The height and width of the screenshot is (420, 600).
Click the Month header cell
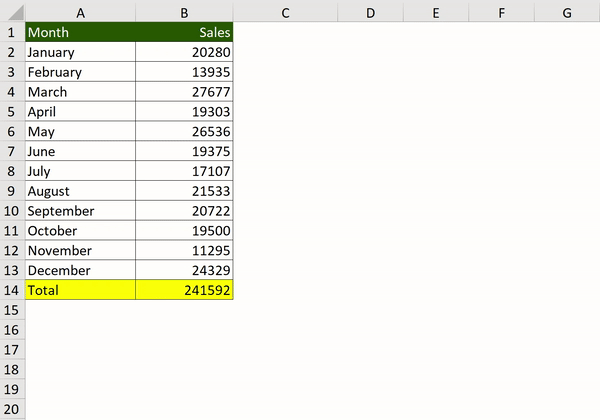pyautogui.click(x=80, y=32)
